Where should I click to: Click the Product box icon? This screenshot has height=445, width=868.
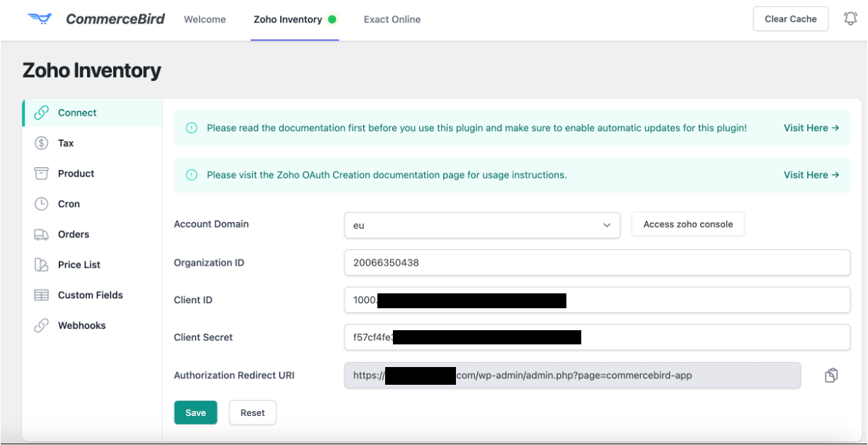(42, 174)
